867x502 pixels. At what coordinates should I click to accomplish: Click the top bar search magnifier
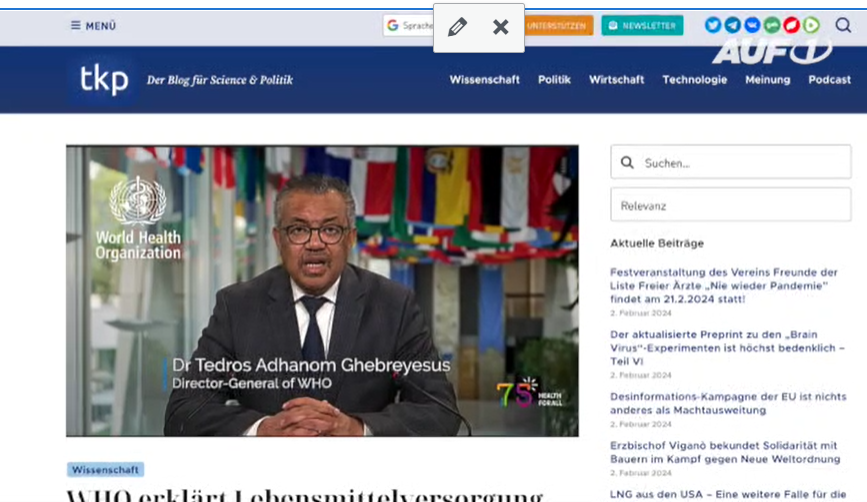[x=843, y=25]
